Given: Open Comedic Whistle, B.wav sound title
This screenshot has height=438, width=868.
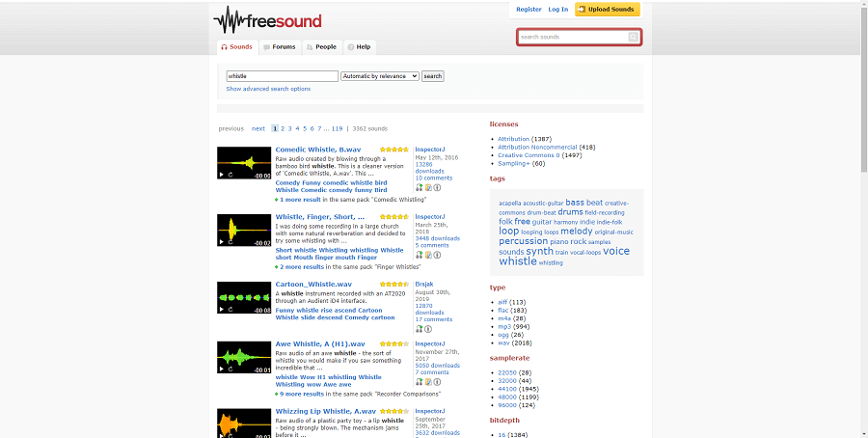Looking at the screenshot, I should [318, 150].
